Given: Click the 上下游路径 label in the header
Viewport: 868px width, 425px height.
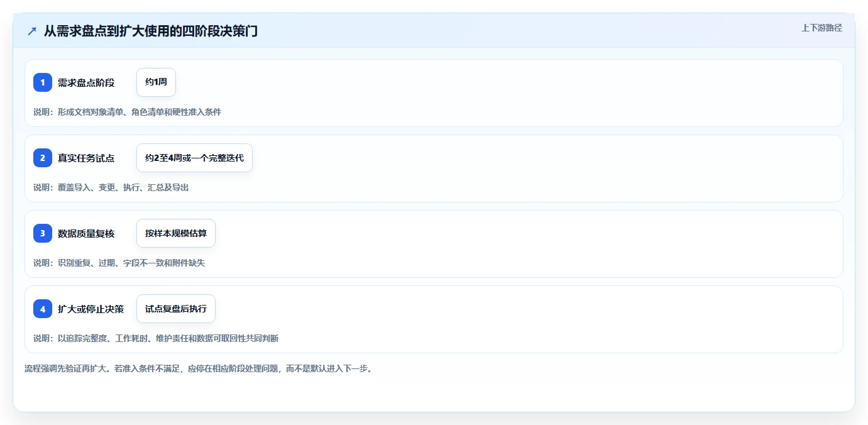Looking at the screenshot, I should click(x=821, y=28).
